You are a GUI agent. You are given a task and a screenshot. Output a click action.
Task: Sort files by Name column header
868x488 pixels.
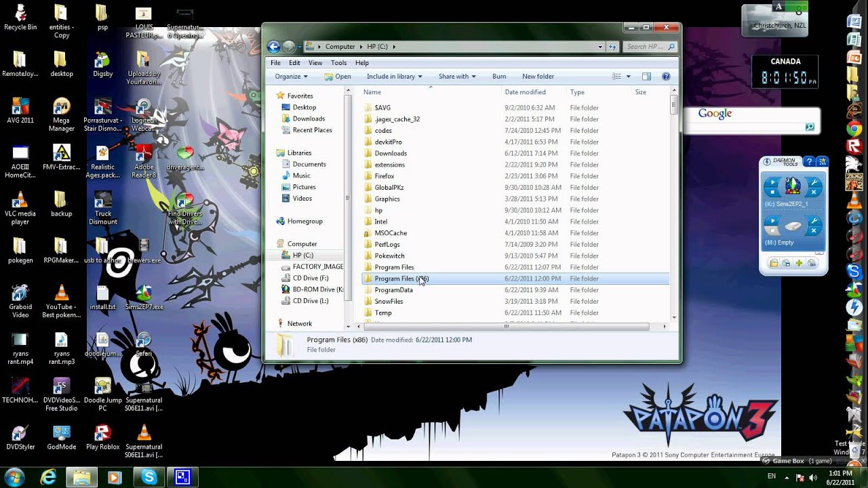(431, 92)
